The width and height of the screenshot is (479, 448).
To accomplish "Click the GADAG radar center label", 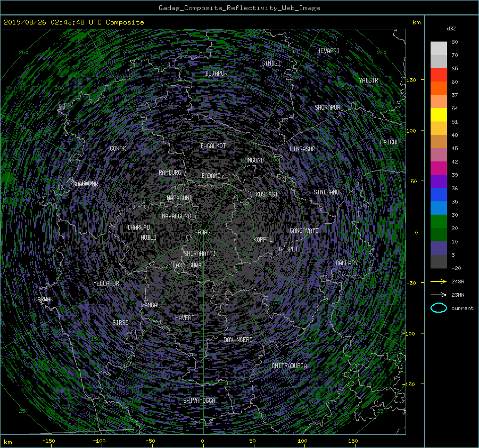I will click(203, 232).
